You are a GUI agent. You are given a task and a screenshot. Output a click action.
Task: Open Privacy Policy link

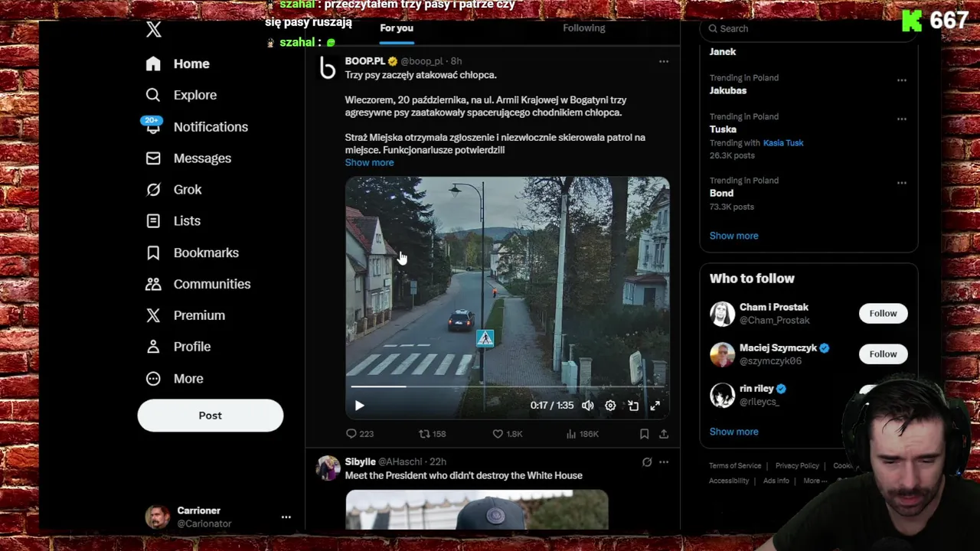tap(797, 466)
